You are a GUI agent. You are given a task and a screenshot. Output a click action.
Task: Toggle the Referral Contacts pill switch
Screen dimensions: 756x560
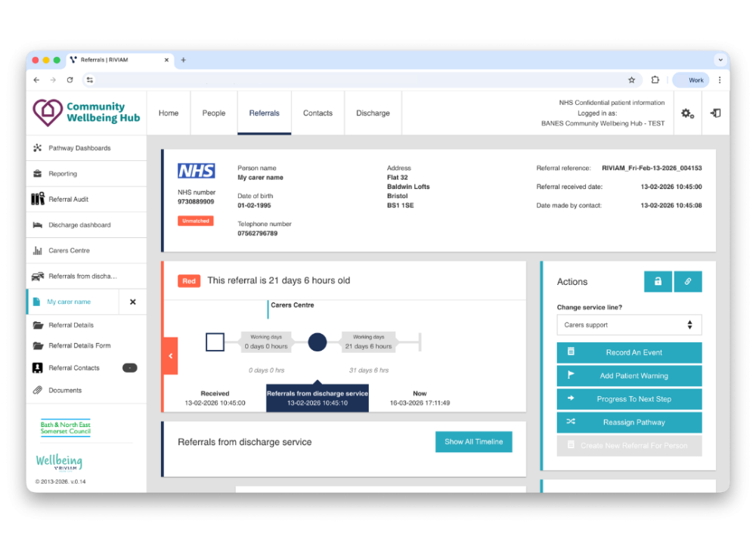(130, 368)
